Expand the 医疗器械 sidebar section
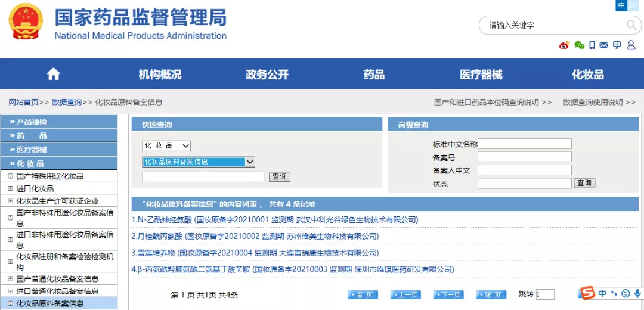The width and height of the screenshot is (644, 310). (x=58, y=150)
